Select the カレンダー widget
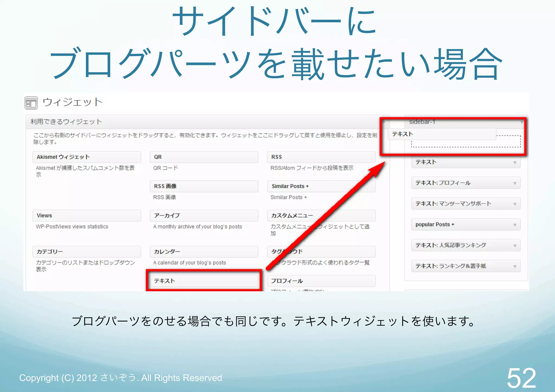Image resolution: width=555 pixels, height=392 pixels. (x=204, y=252)
